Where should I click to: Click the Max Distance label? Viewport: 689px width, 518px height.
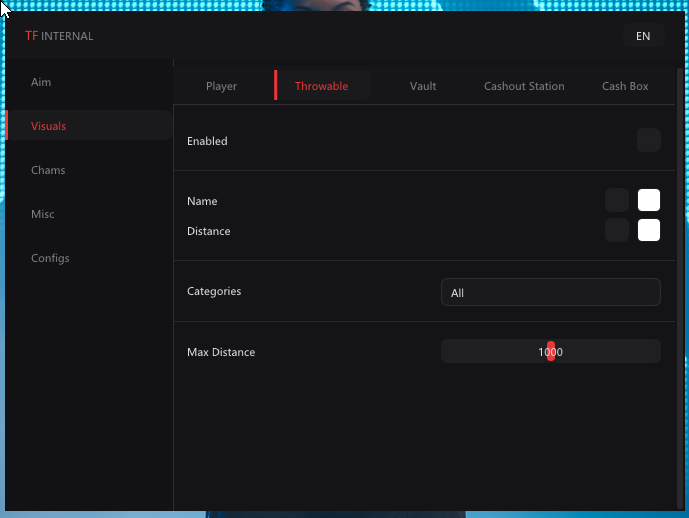pos(221,352)
